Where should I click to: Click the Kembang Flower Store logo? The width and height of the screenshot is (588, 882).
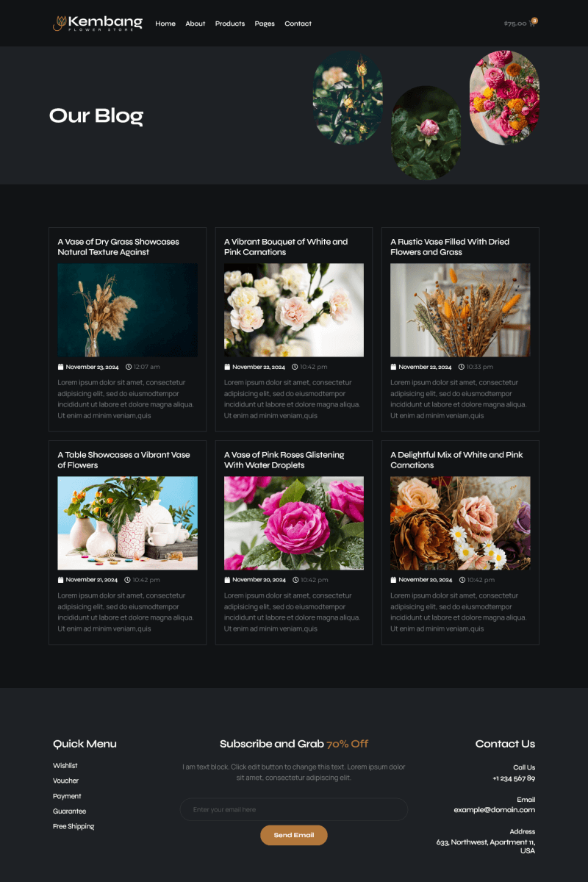point(98,24)
